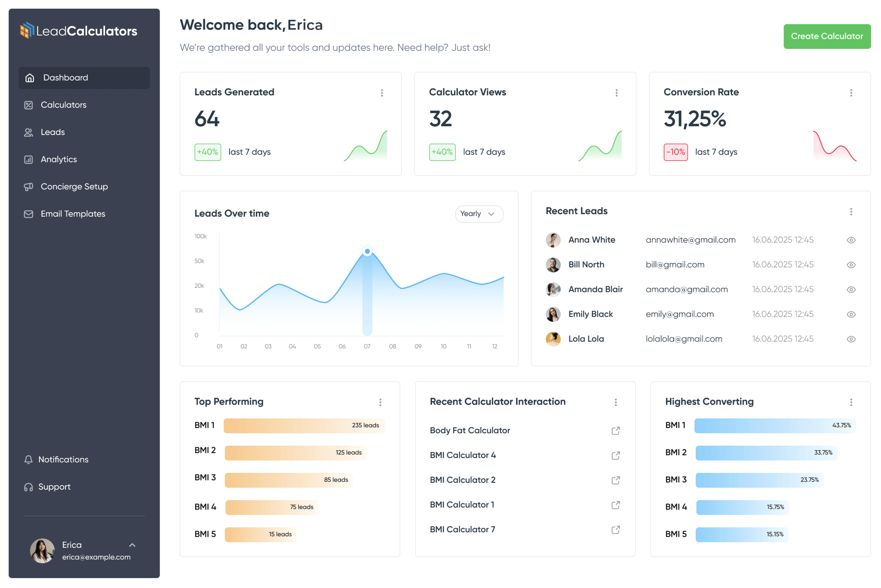Click LeadCalculators logo icon
This screenshot has width=881, height=588.
pyautogui.click(x=27, y=30)
